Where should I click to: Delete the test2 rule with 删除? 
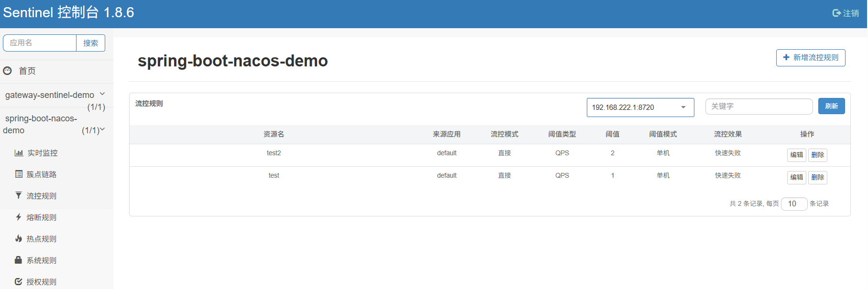tap(817, 155)
